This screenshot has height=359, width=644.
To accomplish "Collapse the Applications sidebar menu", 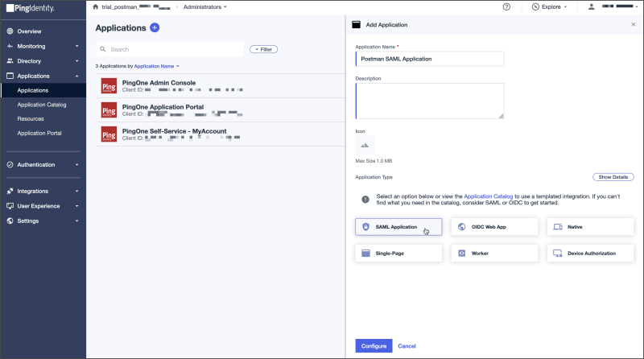I will (76, 76).
